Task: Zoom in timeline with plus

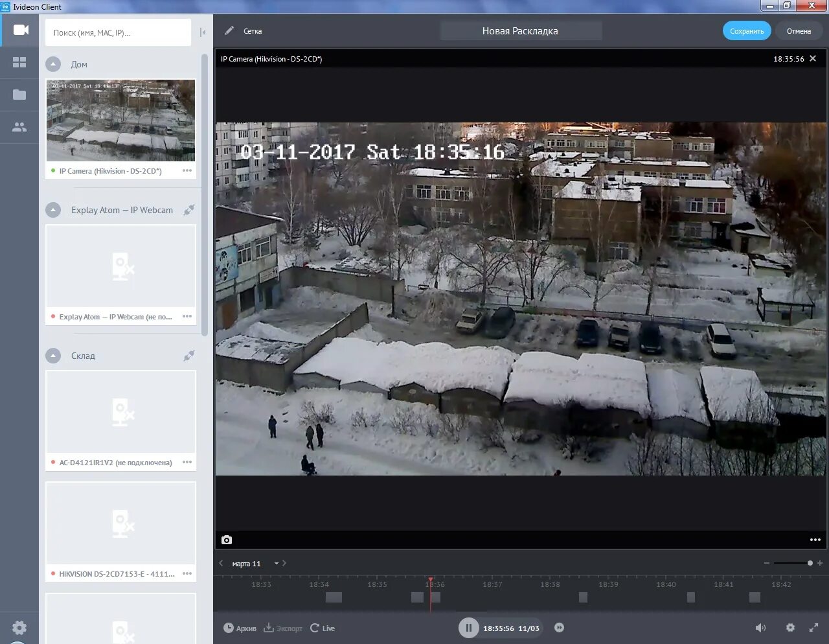Action: coord(820,563)
